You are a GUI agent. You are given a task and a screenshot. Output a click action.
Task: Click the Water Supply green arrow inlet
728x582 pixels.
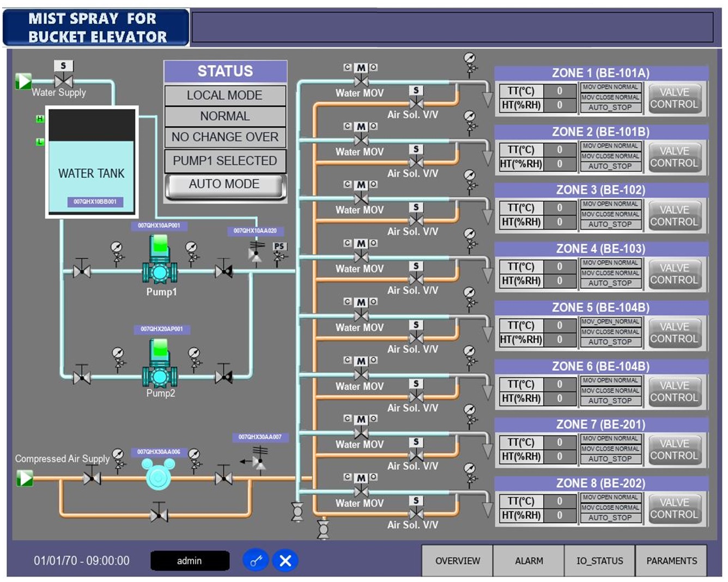[x=23, y=81]
